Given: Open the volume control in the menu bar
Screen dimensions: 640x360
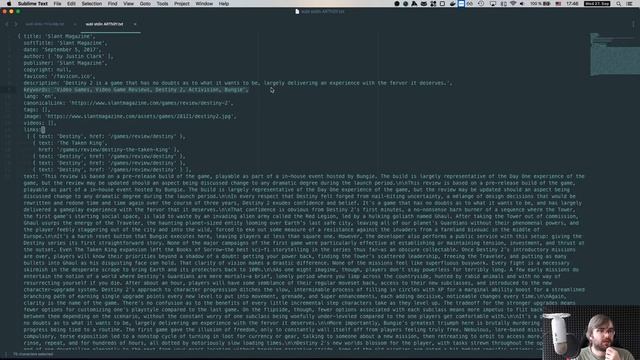Looking at the screenshot, I should pos(522,3).
